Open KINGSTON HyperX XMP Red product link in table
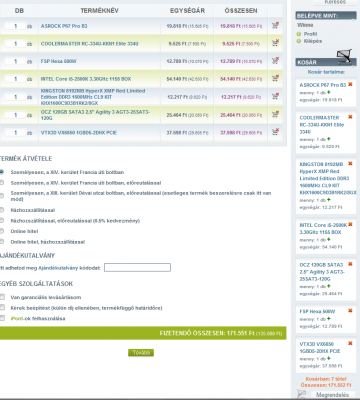Viewport: 360px width, 400px height. pyautogui.click(x=93, y=97)
